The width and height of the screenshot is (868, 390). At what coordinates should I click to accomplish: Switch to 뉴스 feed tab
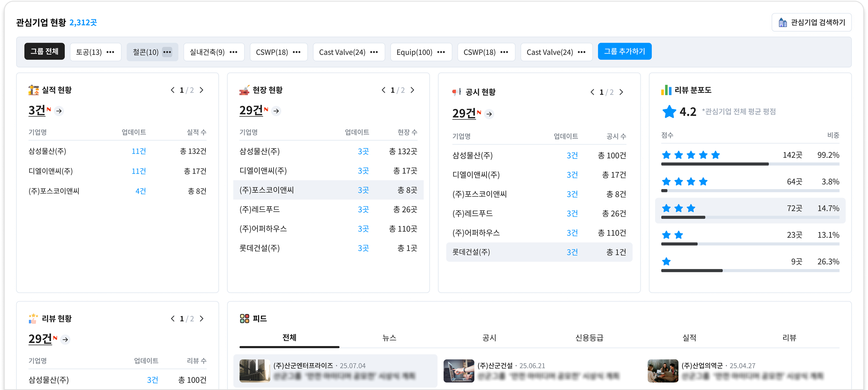pyautogui.click(x=389, y=338)
